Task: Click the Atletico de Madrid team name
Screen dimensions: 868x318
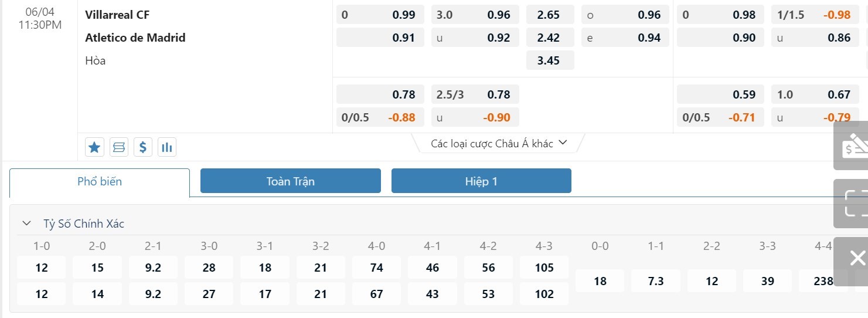Action: 135,38
